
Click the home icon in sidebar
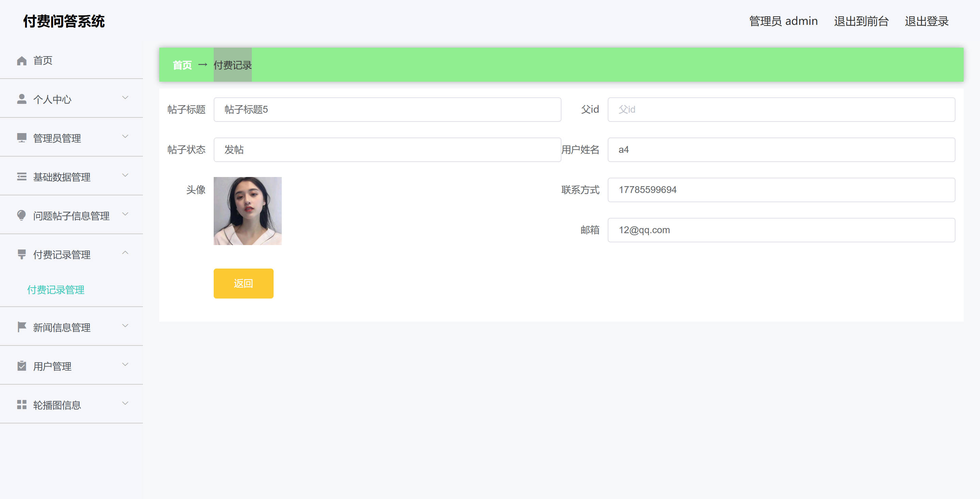click(x=22, y=61)
